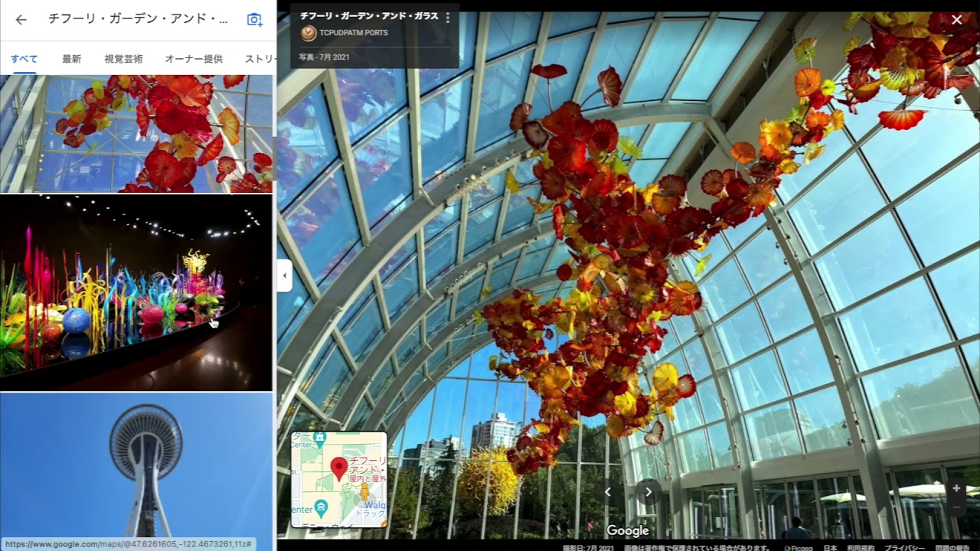Click the Picasa attribution link
Image resolution: width=980 pixels, height=551 pixels.
[799, 547]
